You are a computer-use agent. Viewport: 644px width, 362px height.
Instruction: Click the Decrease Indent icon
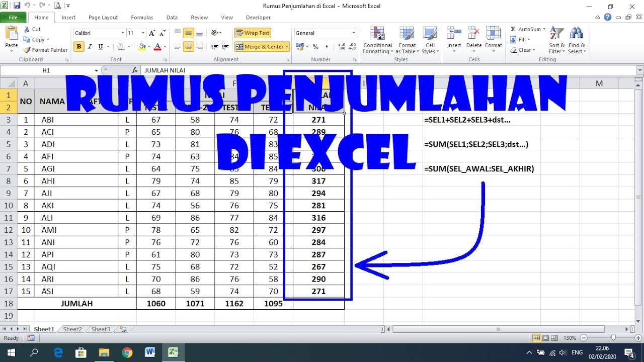click(215, 47)
